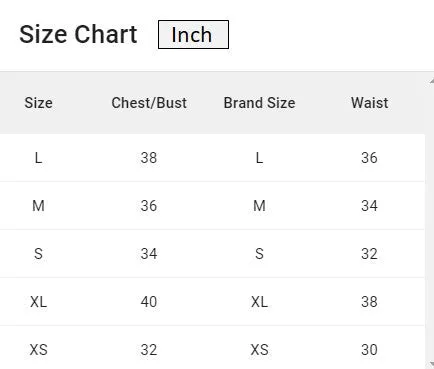Click the scrollbar up arrow
Viewport: 434px width, 369px height.
[x=431, y=81]
